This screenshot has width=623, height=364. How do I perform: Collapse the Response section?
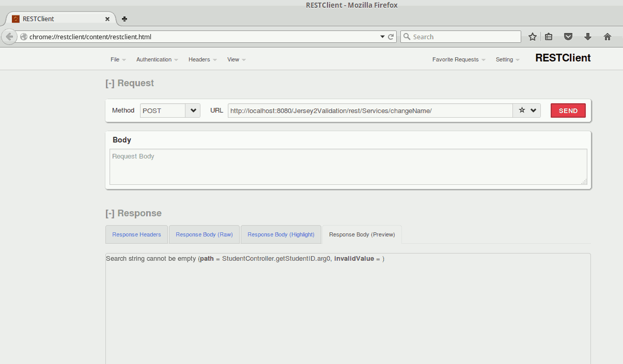[110, 213]
